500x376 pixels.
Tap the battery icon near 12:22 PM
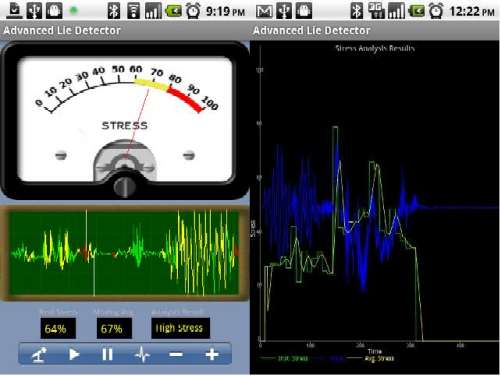tap(417, 11)
